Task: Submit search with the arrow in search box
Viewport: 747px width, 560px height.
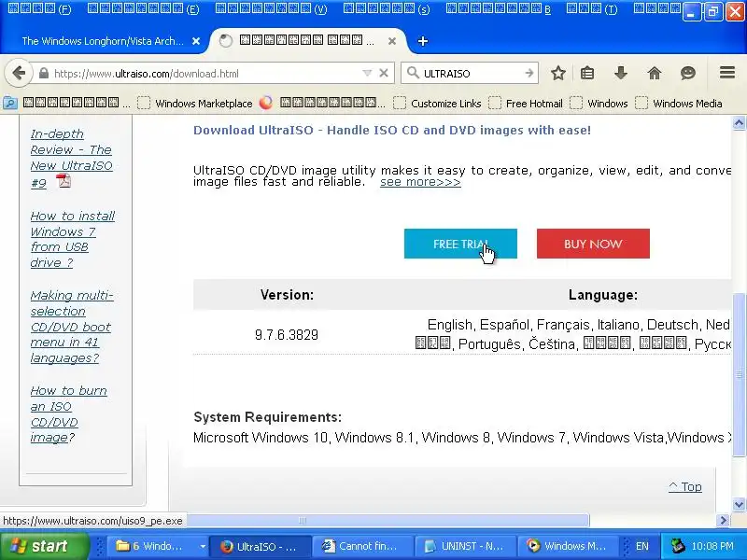Action: point(529,74)
